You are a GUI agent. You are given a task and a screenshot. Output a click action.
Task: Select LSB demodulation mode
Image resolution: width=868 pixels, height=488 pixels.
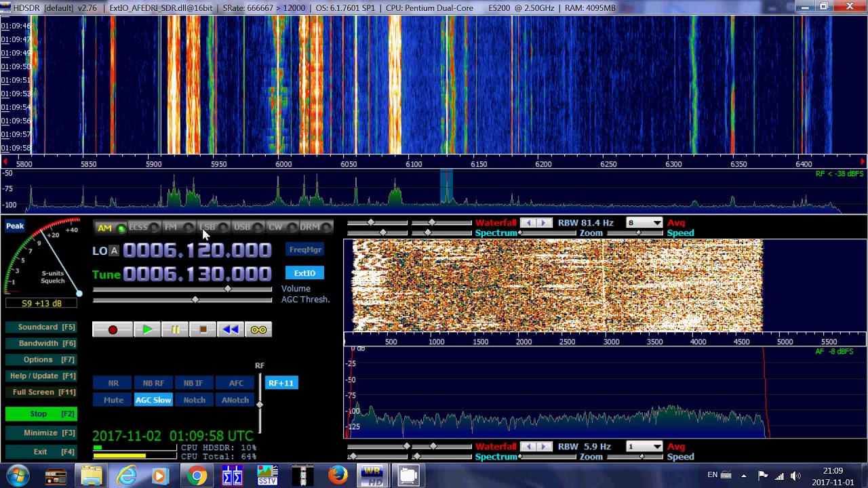(x=213, y=228)
